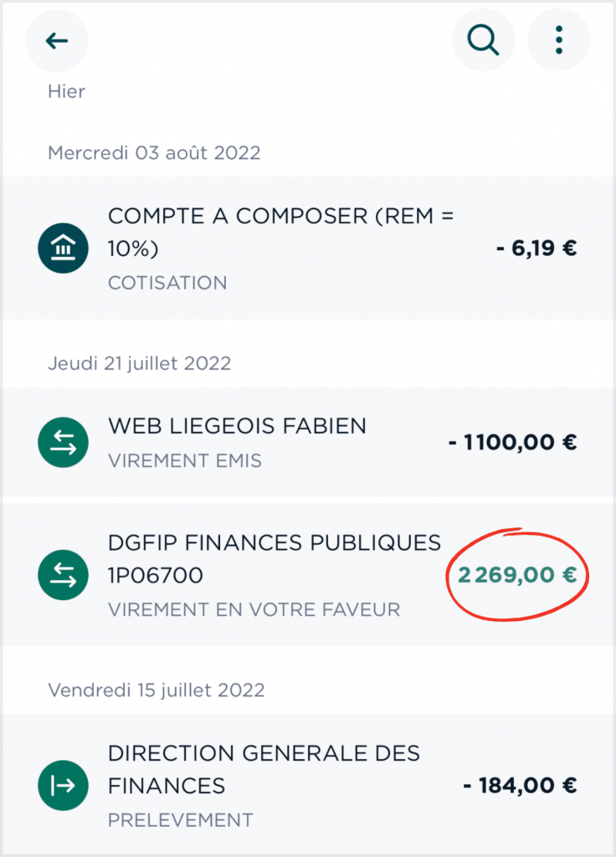Viewport: 616px width, 857px height.
Task: Click the transfer icon beside DGFIP FINANCES PUBLIQUES
Action: (63, 575)
